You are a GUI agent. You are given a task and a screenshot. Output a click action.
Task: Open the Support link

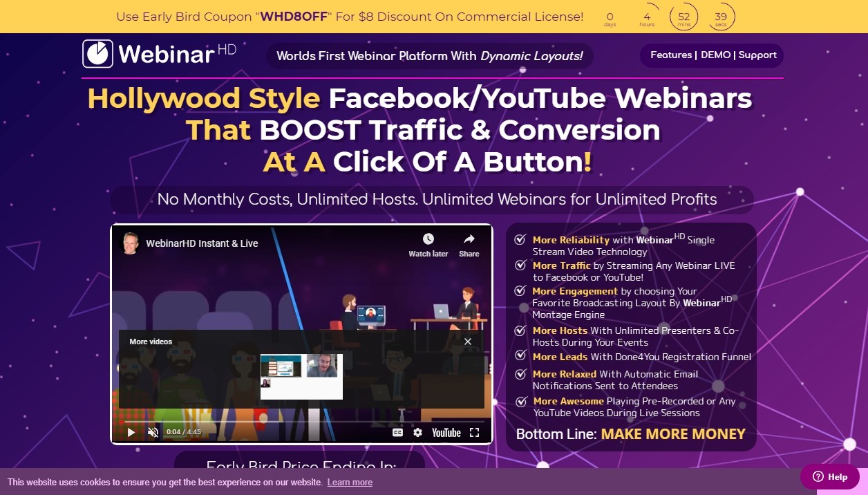point(757,55)
